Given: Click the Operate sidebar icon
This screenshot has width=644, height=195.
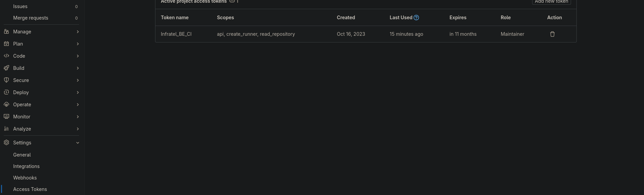Looking at the screenshot, I should click(x=6, y=105).
